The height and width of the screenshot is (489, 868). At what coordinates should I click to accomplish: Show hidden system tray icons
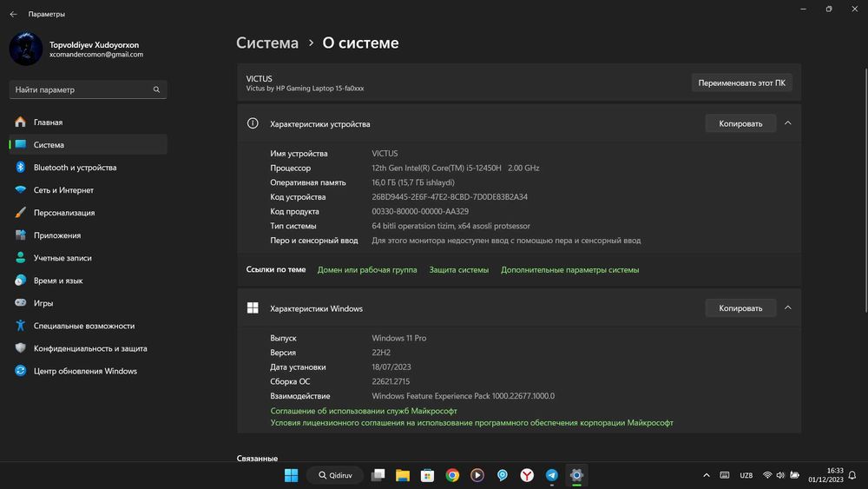coord(707,475)
